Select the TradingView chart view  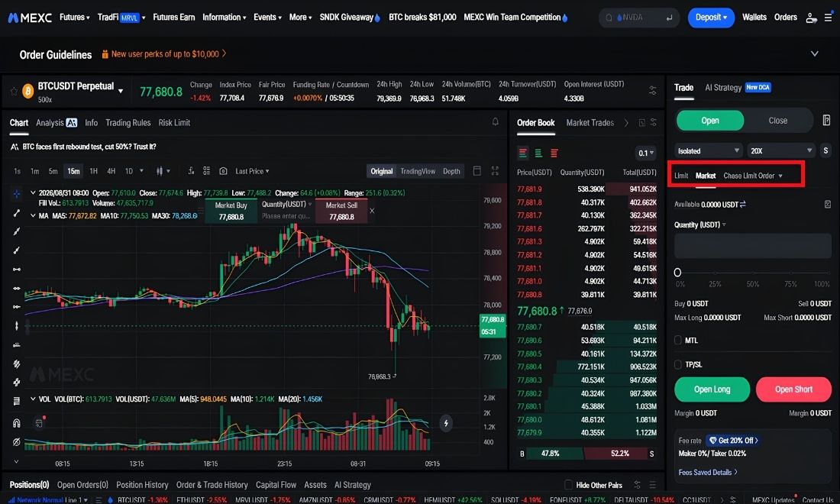418,171
